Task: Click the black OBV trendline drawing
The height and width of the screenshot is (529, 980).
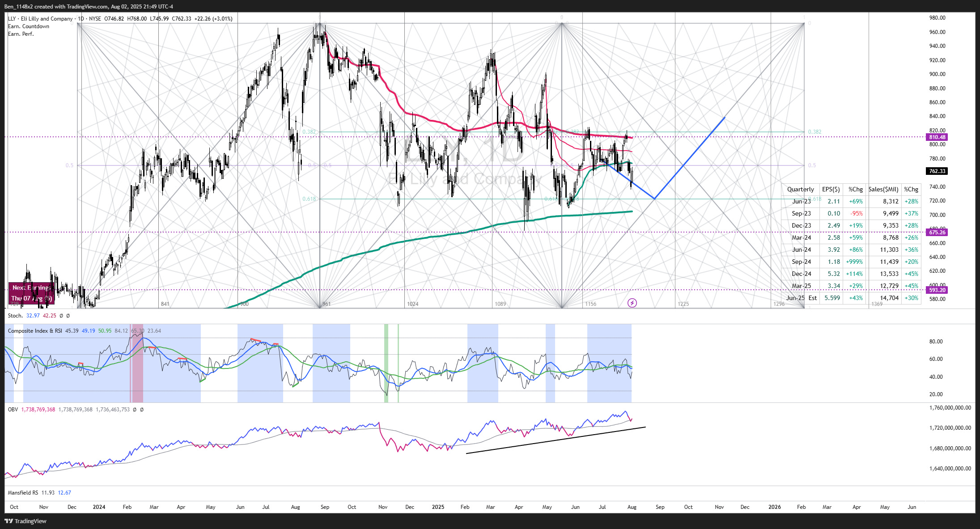Action: point(555,440)
